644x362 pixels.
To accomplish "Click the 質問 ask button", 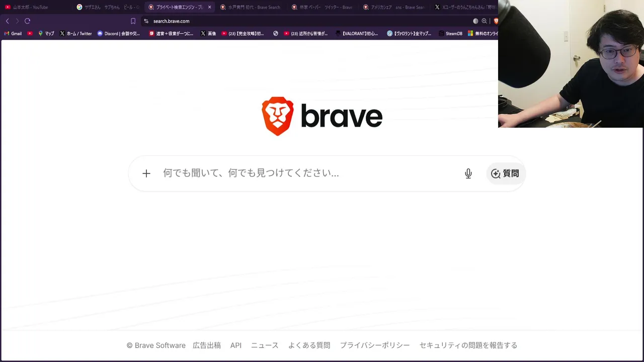I will click(x=505, y=173).
